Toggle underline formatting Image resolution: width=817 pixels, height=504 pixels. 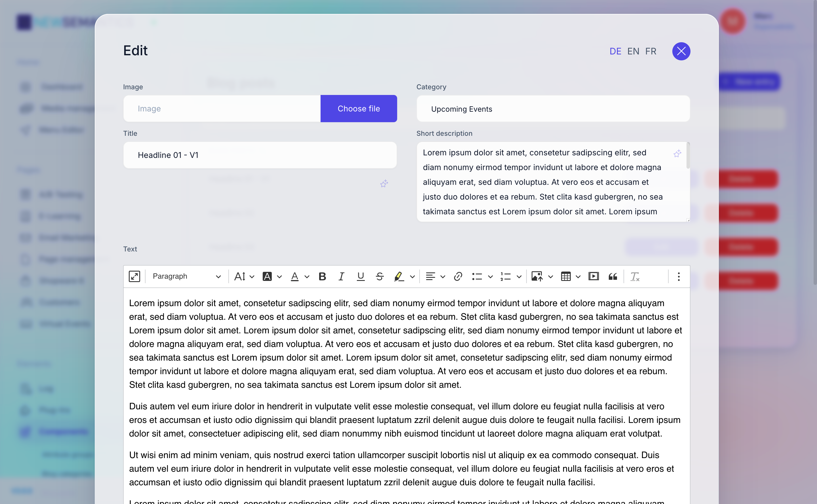click(361, 276)
